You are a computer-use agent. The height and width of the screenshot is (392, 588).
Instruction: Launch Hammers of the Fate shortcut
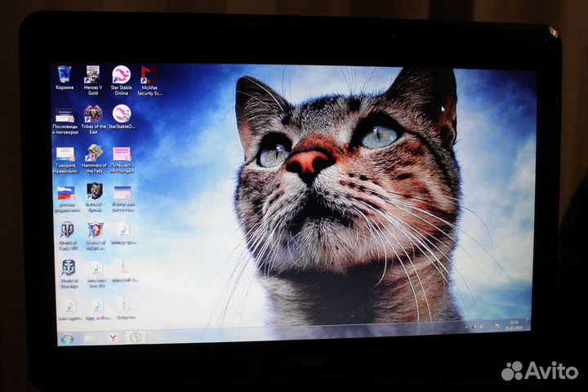tap(94, 153)
